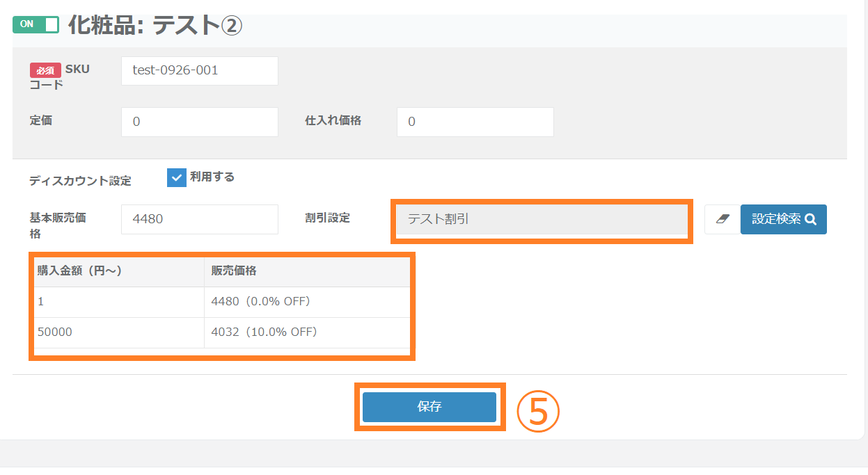Focus the SKUコード field with test-0926-001

click(199, 71)
